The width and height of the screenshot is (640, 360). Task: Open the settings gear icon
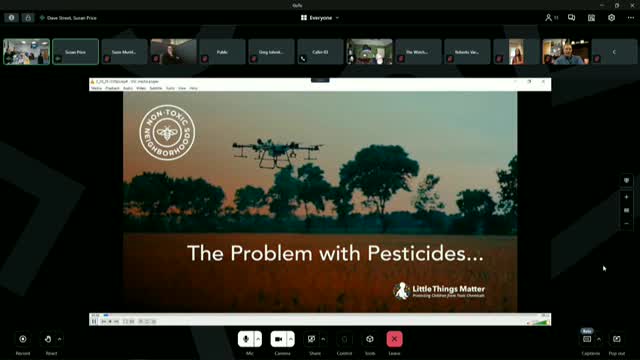coord(611,18)
